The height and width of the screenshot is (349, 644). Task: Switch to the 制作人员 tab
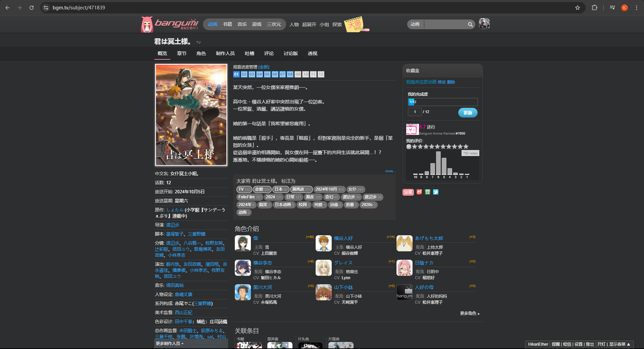pyautogui.click(x=225, y=53)
